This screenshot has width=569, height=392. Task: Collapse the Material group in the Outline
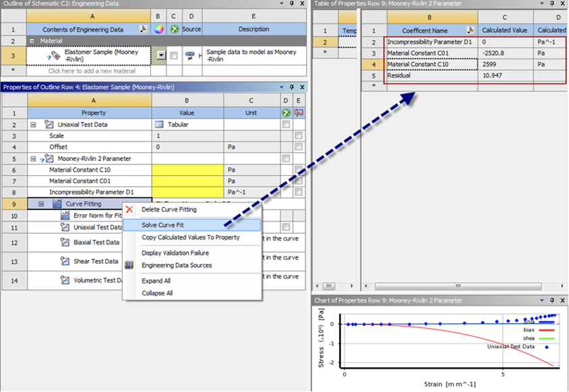32,41
